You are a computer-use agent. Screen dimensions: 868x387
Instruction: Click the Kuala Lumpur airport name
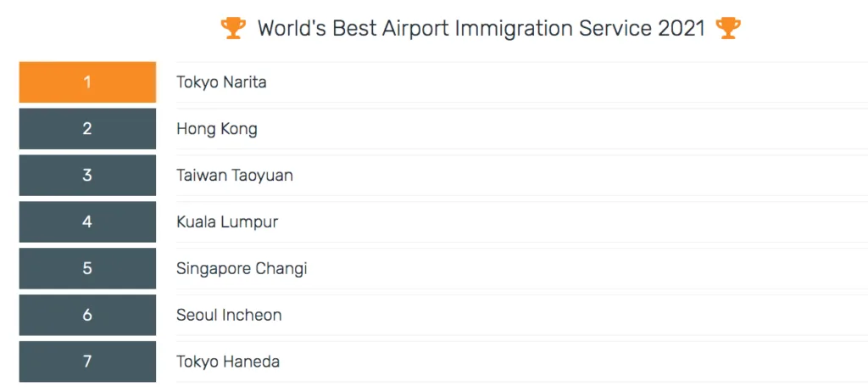227,222
